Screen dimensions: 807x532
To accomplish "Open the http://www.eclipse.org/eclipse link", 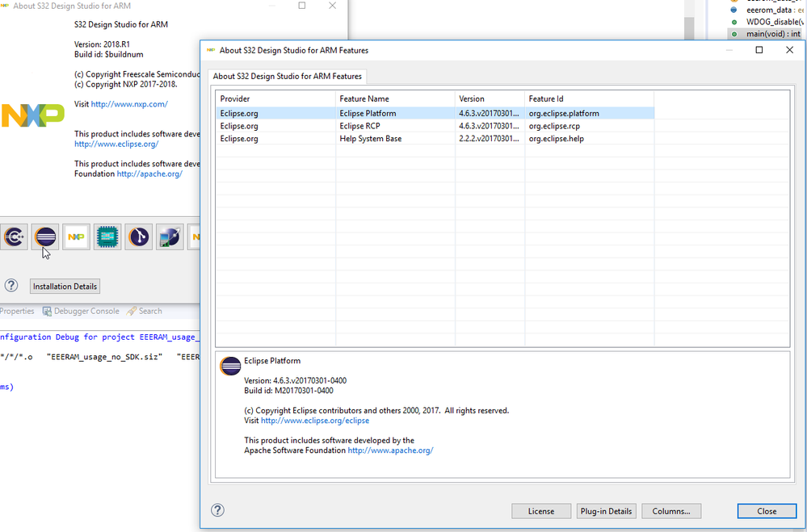I will point(315,421).
